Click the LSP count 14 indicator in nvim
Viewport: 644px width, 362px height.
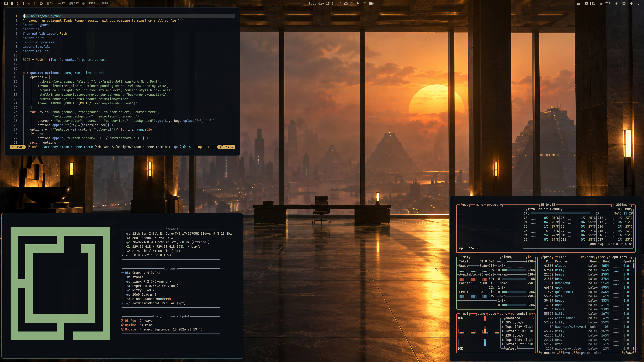click(x=187, y=147)
